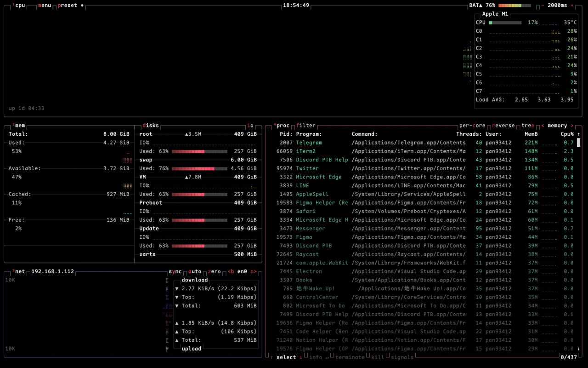This screenshot has height=368, width=588.
Task: Select the Safari process row
Action: click(425, 211)
